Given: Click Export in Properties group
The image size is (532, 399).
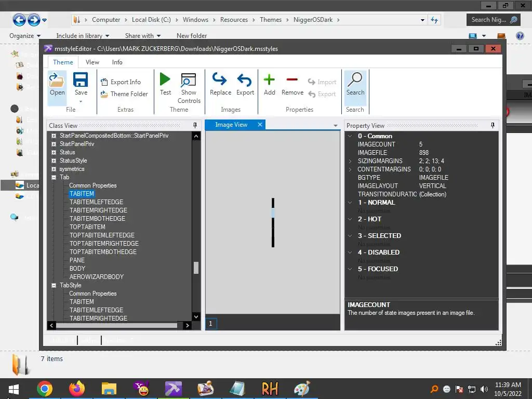Looking at the screenshot, I should click(322, 94).
